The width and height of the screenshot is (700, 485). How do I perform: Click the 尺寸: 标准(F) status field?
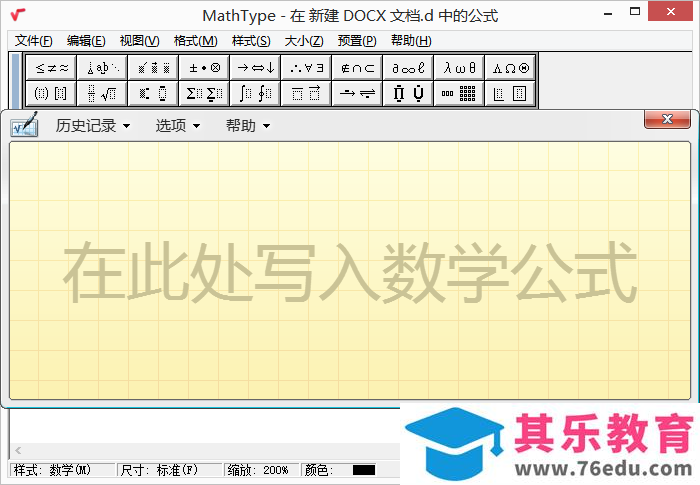(170, 470)
